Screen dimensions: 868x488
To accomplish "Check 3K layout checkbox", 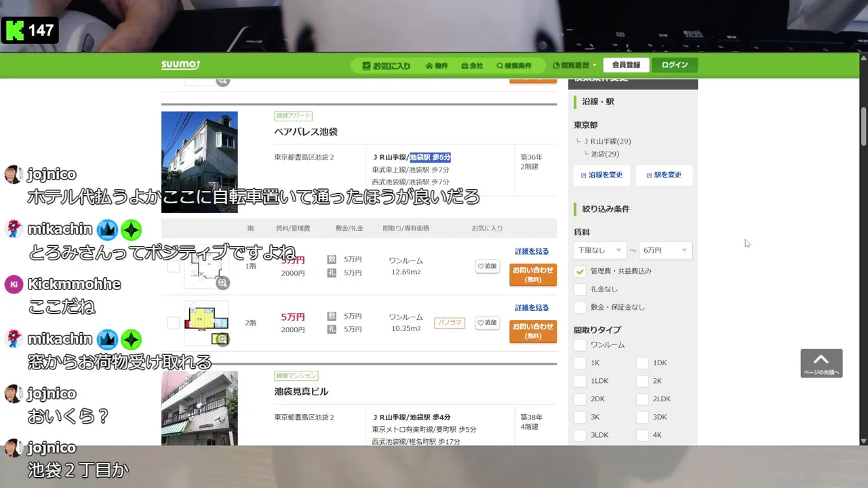I will (x=580, y=417).
